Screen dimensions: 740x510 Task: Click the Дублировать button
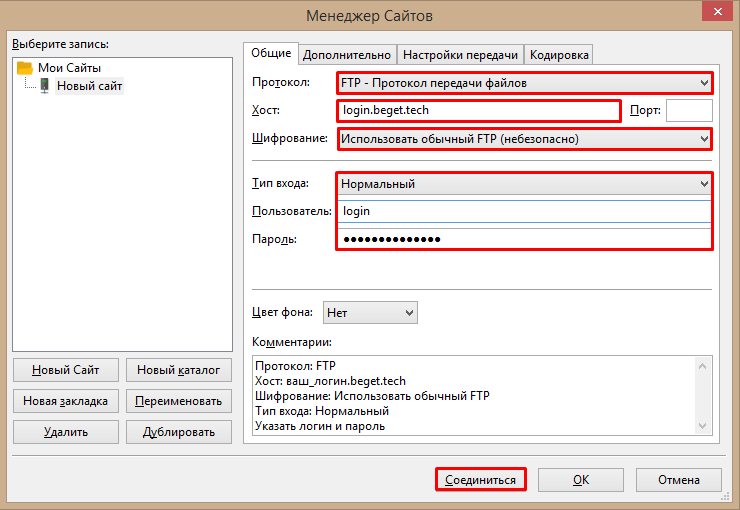[x=178, y=432]
